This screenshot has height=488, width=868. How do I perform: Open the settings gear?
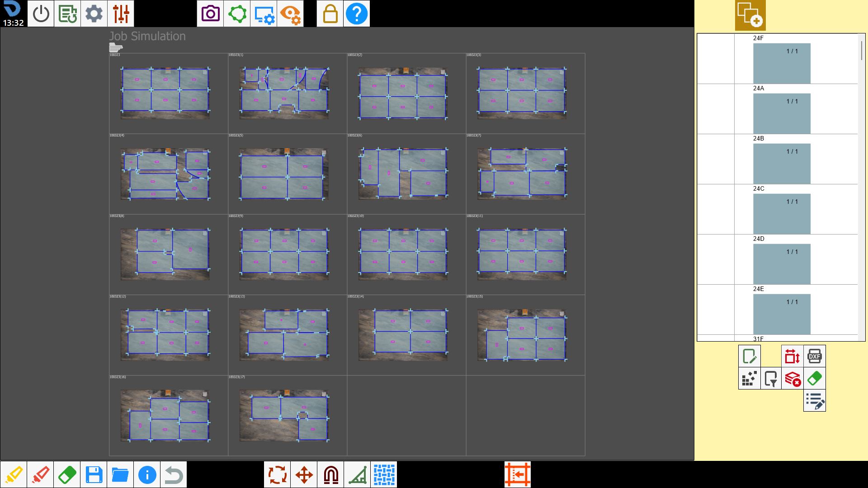pyautogui.click(x=94, y=14)
